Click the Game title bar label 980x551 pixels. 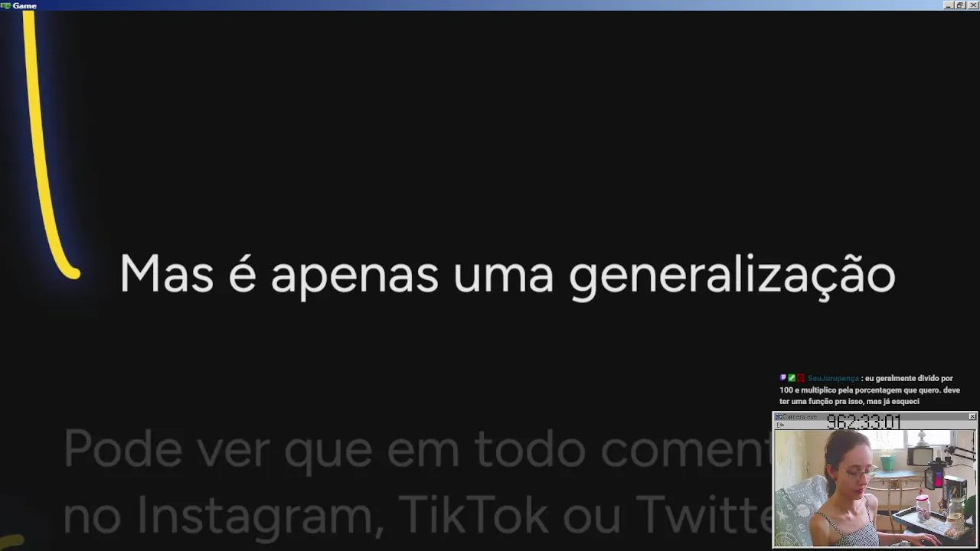coord(24,5)
